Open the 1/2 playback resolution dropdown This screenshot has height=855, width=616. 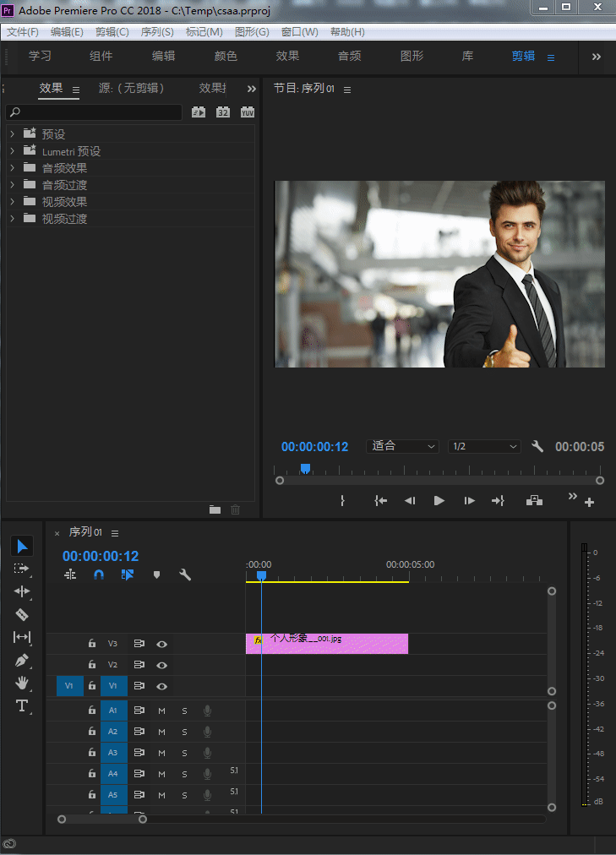pyautogui.click(x=484, y=446)
